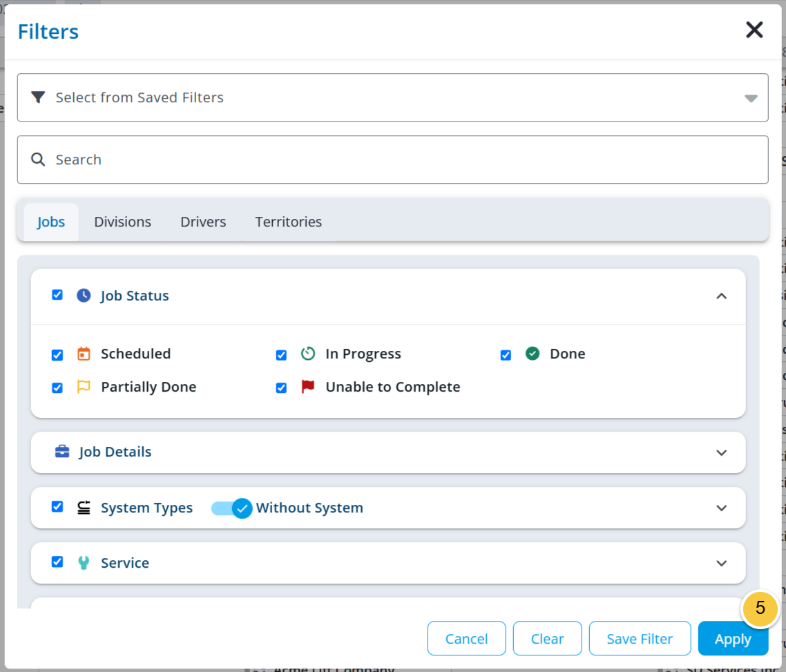Click the blue clock Job Status icon

(x=84, y=296)
